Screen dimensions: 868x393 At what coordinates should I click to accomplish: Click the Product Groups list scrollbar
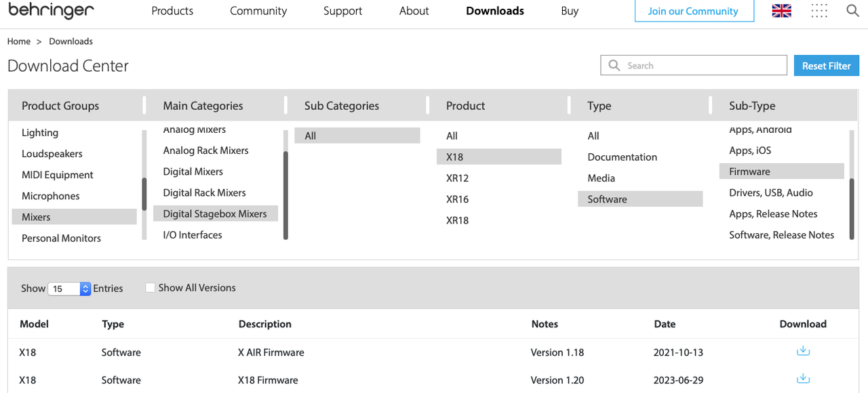pyautogui.click(x=144, y=194)
